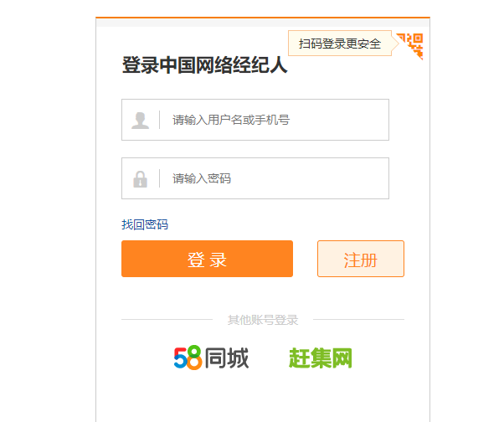Click the divider line left of 其他账号登录
The image size is (504, 422).
(167, 319)
